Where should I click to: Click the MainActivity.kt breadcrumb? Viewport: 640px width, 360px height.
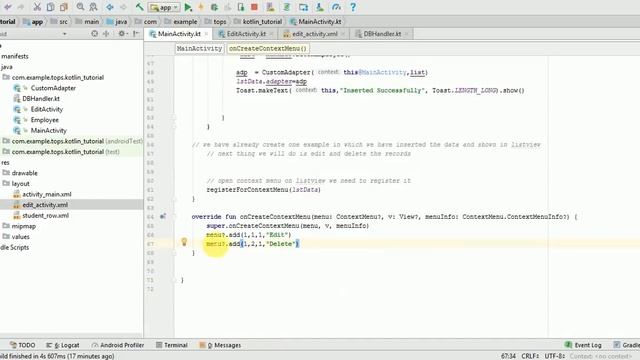[x=316, y=22]
